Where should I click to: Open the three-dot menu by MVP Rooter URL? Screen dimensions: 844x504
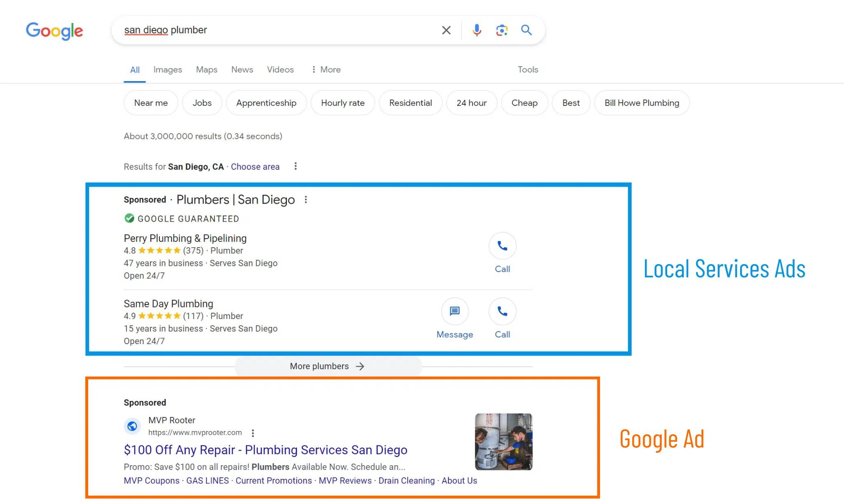253,433
